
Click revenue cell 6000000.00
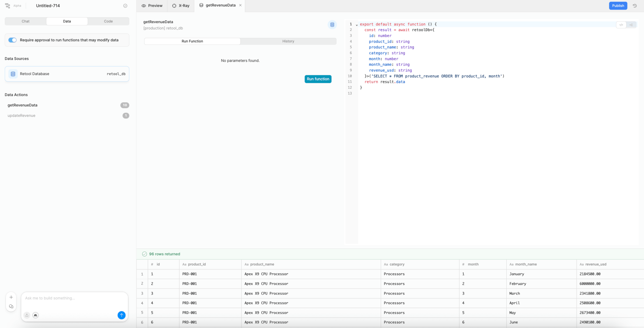tap(610, 284)
